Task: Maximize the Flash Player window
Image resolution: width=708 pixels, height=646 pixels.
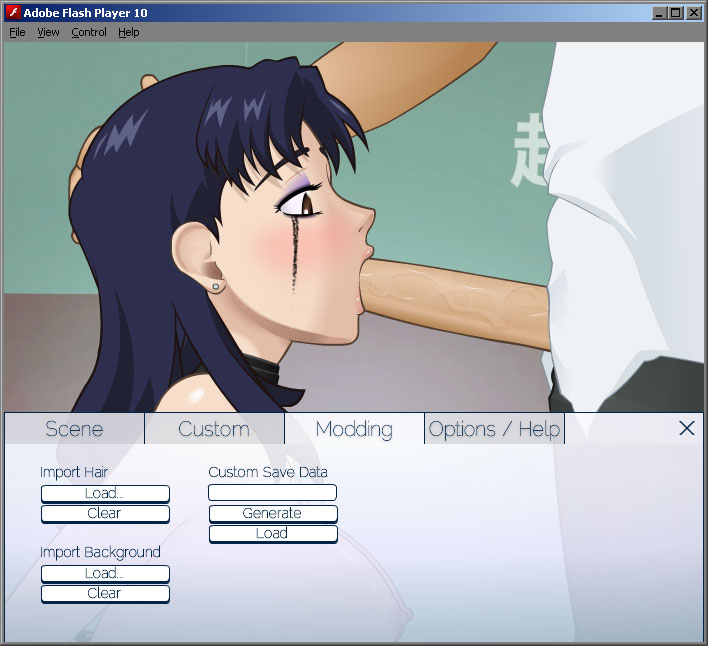Action: (x=676, y=13)
